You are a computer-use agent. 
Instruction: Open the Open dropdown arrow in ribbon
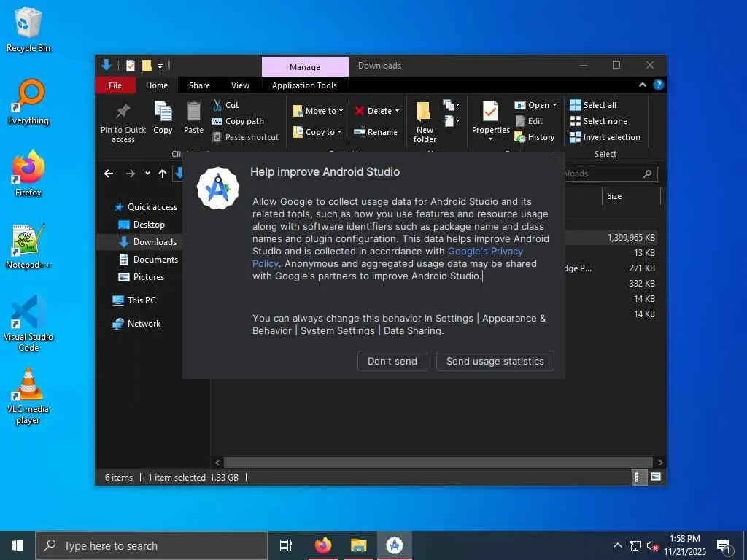[554, 105]
